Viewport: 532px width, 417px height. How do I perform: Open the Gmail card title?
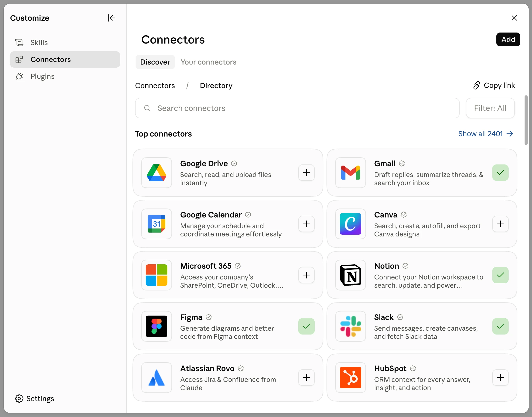[385, 163]
